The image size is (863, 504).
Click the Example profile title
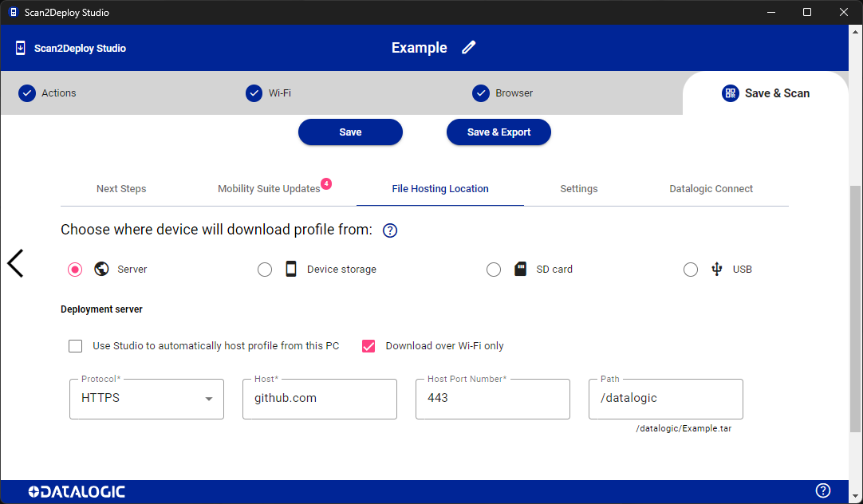click(420, 48)
